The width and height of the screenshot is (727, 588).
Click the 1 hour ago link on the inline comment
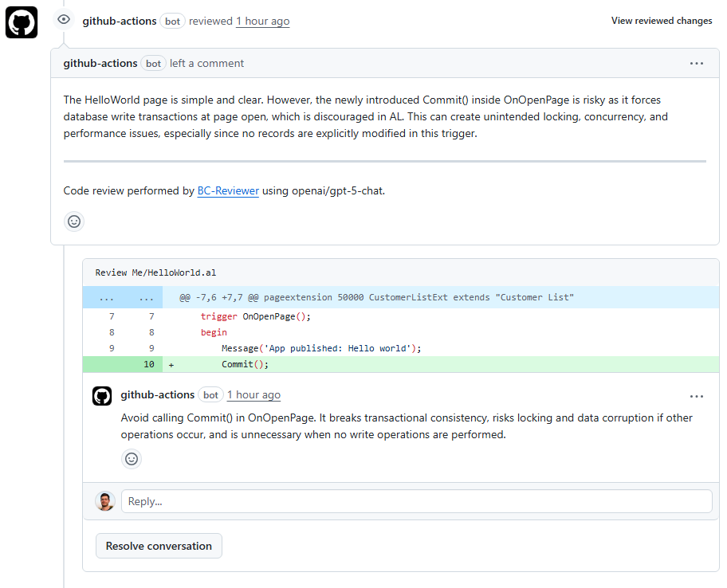[x=253, y=394]
